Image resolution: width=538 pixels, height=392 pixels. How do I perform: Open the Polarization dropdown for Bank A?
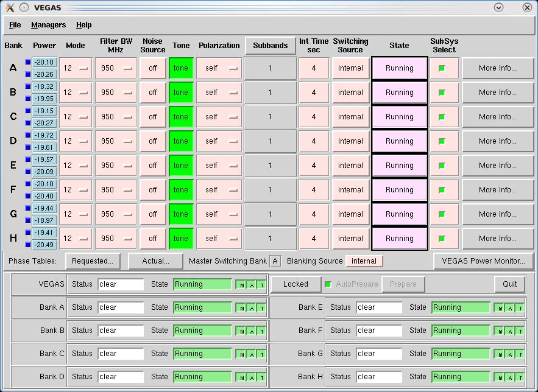click(x=219, y=68)
